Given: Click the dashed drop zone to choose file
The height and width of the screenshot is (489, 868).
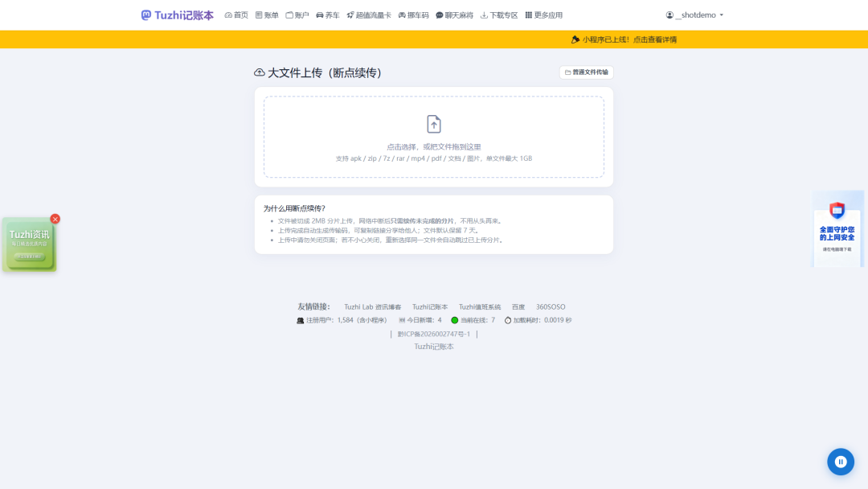Looking at the screenshot, I should point(434,137).
